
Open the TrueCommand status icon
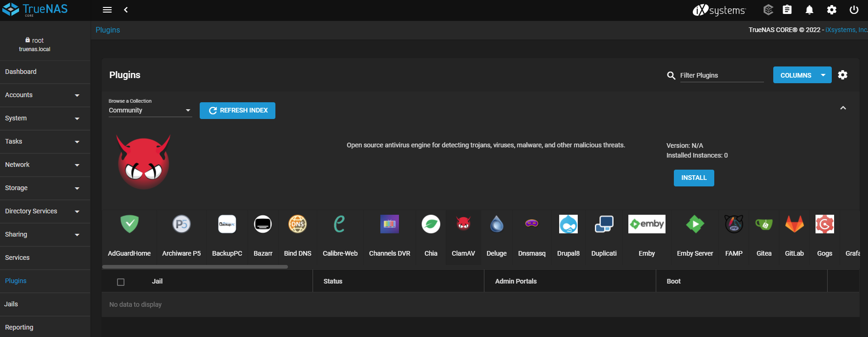point(768,10)
